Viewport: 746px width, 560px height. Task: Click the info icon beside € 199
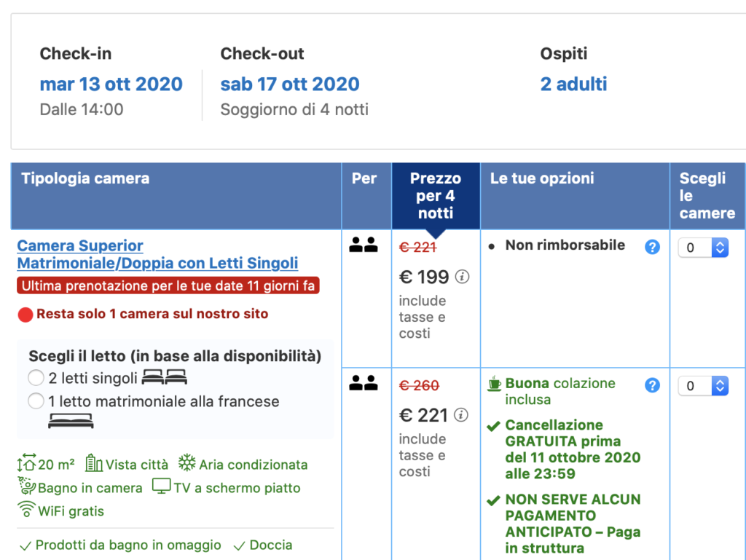coord(462,277)
